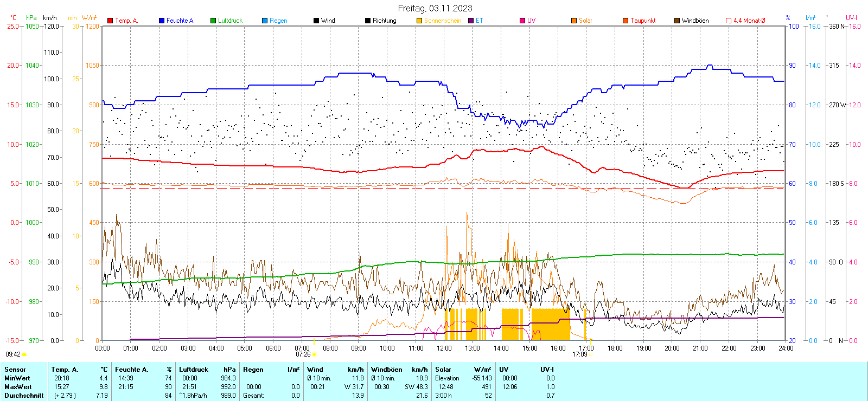868x401 pixels.
Task: Select the green Luftdruck legend marker
Action: point(213,21)
